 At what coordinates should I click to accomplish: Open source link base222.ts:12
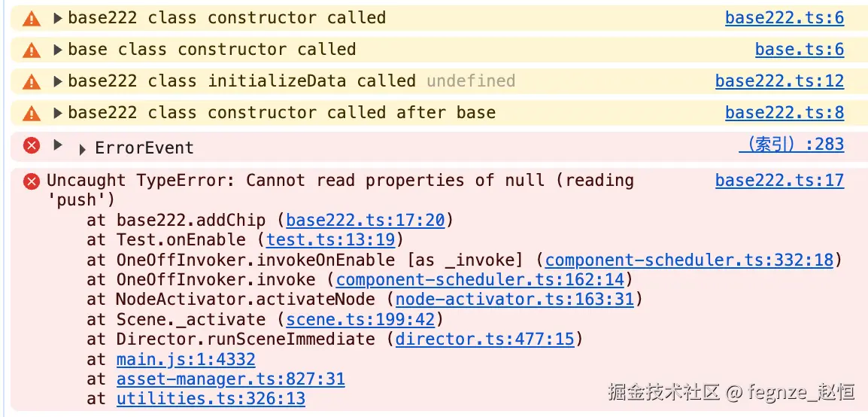pyautogui.click(x=779, y=81)
